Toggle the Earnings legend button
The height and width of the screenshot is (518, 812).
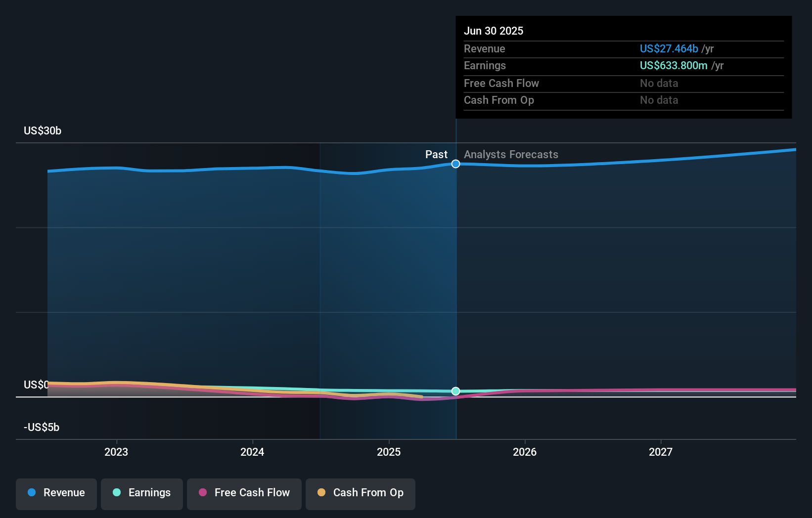click(142, 494)
